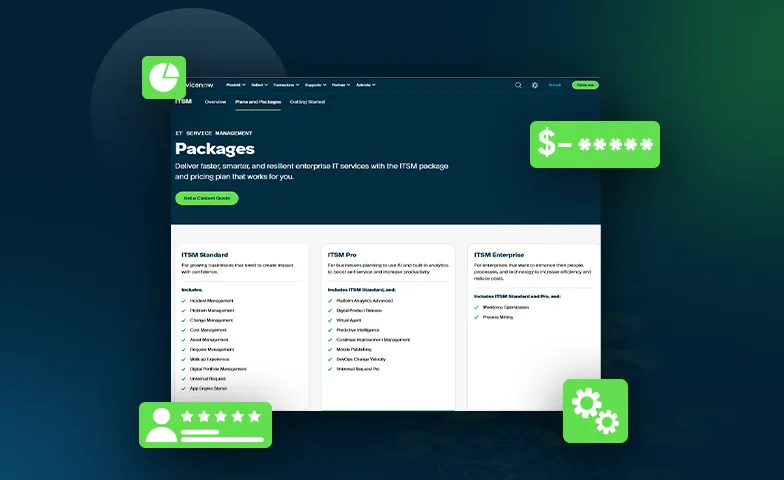
Task: Click the "Includes ITSM Standard and Pro, and:" label
Action: (517, 296)
